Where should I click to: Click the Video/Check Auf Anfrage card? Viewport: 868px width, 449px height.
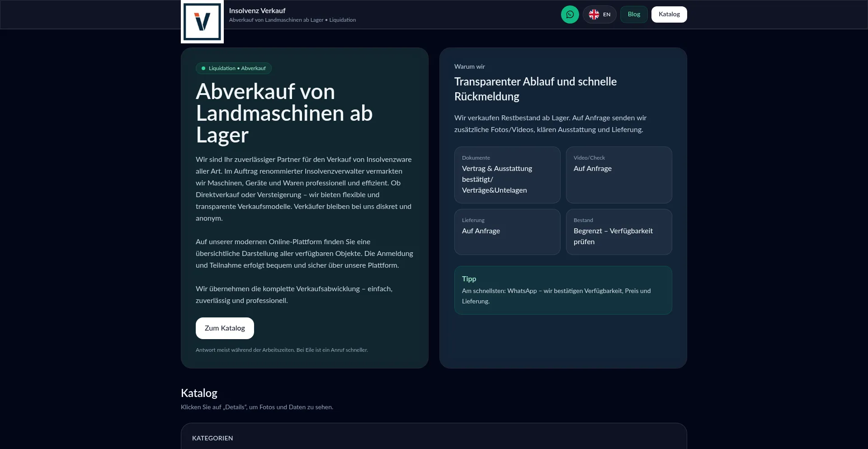point(619,175)
